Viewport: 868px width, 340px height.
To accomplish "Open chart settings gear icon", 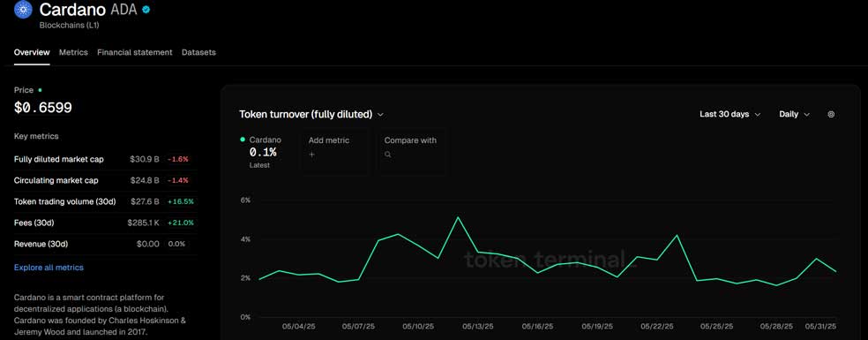I will click(x=831, y=114).
